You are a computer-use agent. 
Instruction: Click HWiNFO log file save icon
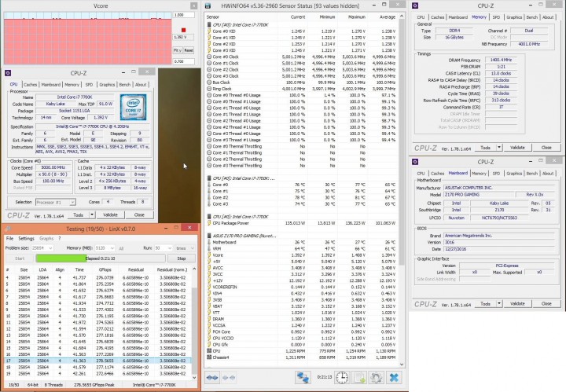point(359,378)
